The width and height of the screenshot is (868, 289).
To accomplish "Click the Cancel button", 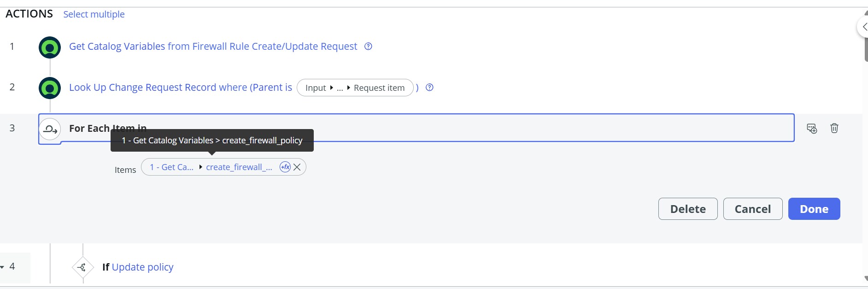I will pos(753,209).
